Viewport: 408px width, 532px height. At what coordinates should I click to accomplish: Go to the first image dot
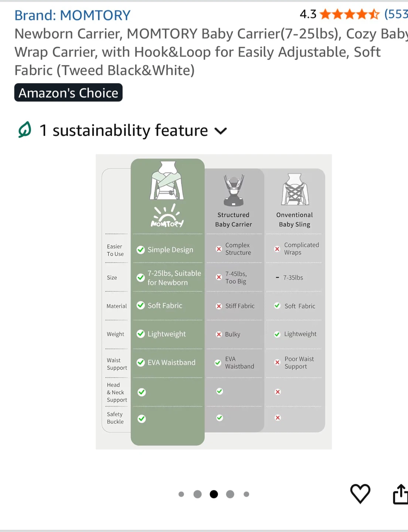point(181,494)
